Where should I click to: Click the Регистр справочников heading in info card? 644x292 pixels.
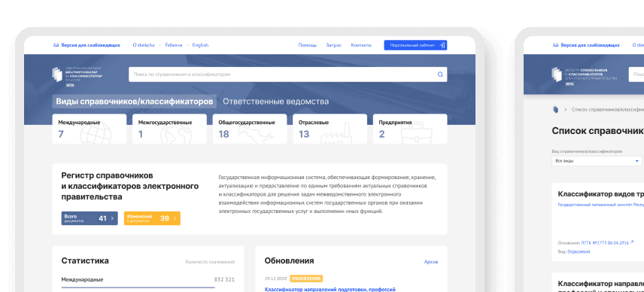(x=130, y=186)
